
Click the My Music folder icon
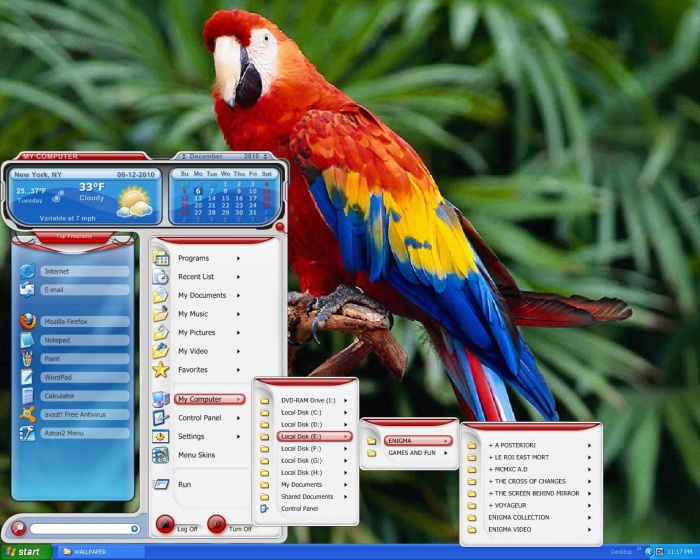click(160, 314)
